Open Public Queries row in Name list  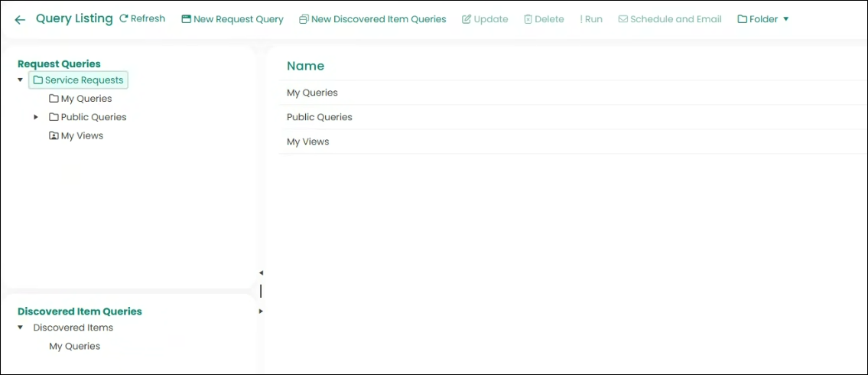[x=319, y=117]
